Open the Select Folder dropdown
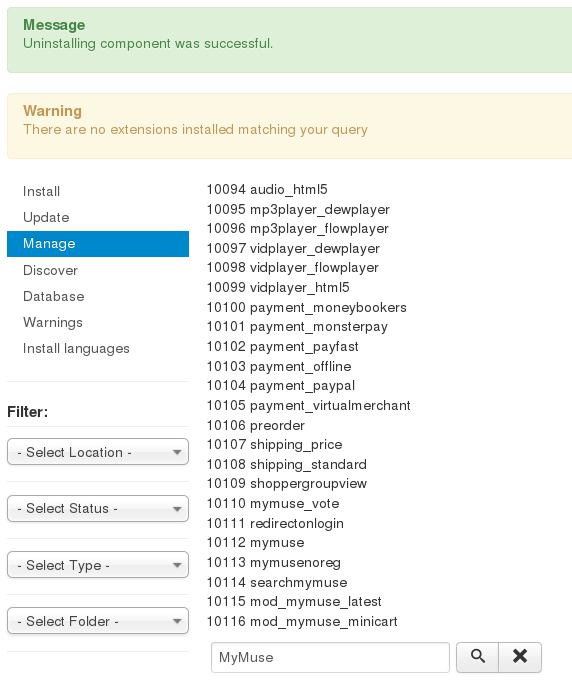This screenshot has height=685, width=572. pyautogui.click(x=98, y=621)
